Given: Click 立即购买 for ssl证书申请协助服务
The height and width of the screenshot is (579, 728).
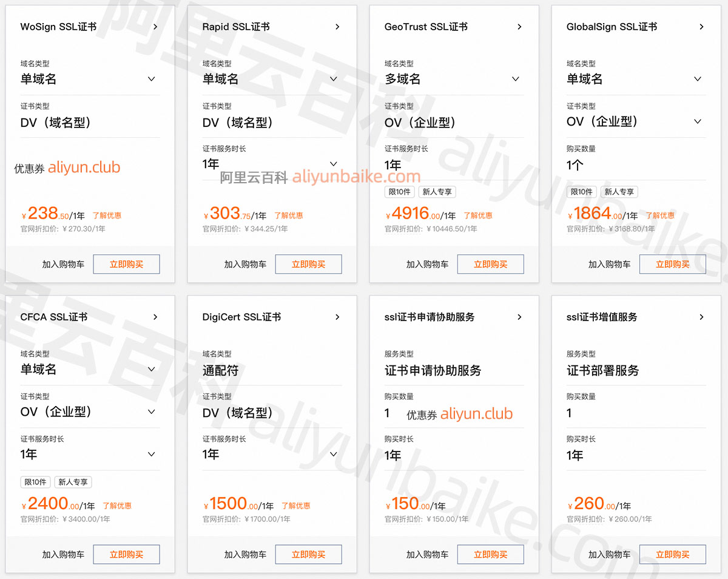Looking at the screenshot, I should (x=490, y=554).
